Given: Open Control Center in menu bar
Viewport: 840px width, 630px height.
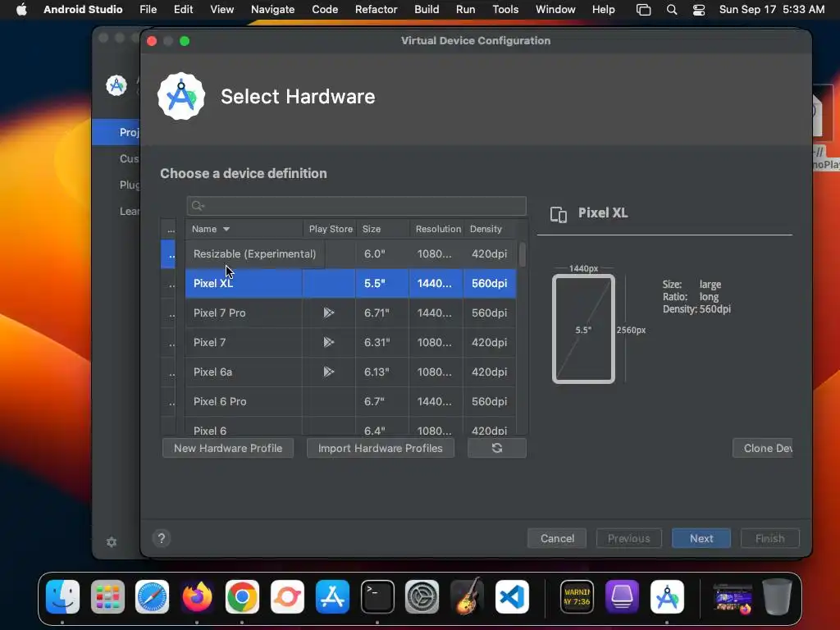Looking at the screenshot, I should [x=699, y=9].
